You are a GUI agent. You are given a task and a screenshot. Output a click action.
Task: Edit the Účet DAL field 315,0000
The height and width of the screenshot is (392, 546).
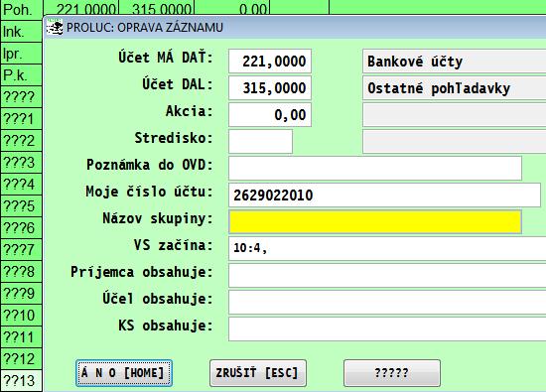270,88
